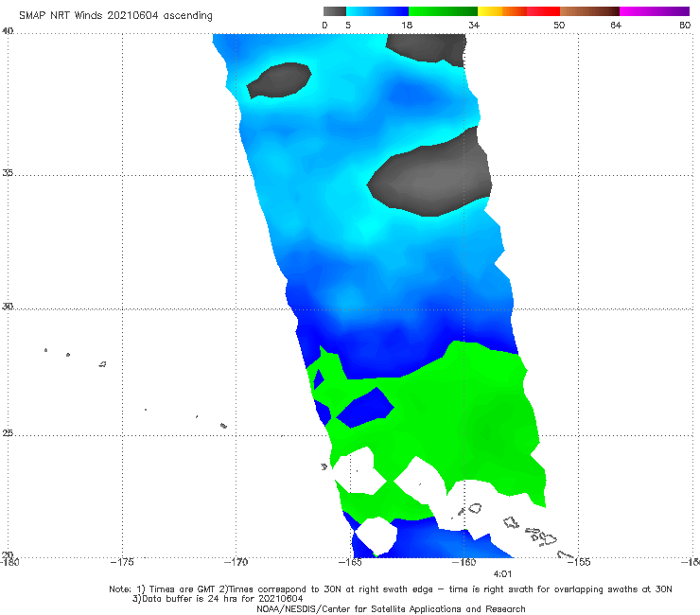Screen dimensions: 700x615
Task: Click the "18" label under the color bar
Action: [407, 25]
